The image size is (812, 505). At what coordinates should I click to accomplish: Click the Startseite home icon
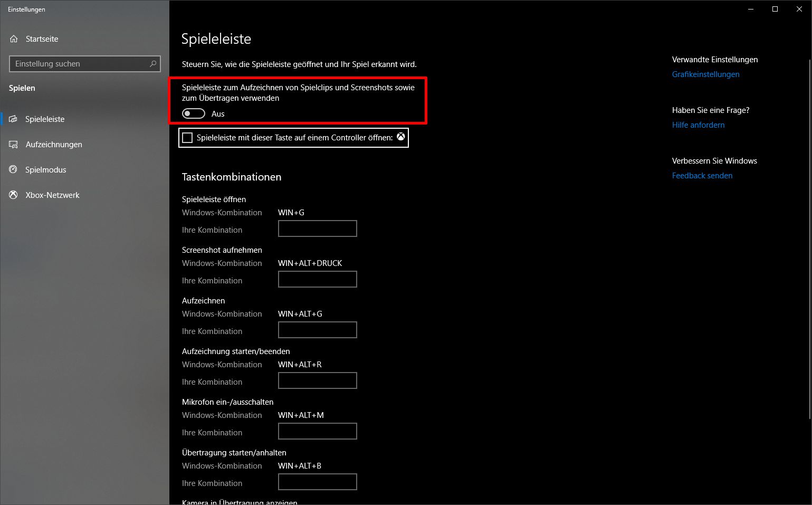point(14,39)
